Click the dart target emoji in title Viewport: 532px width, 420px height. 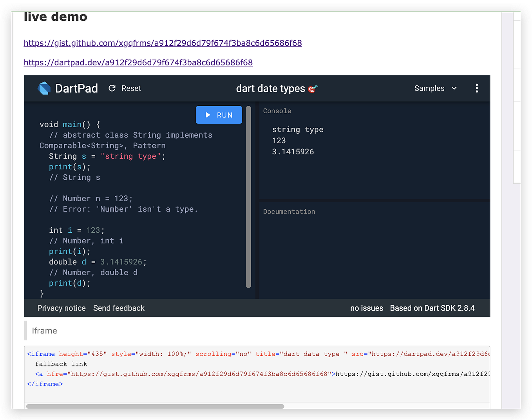click(313, 89)
